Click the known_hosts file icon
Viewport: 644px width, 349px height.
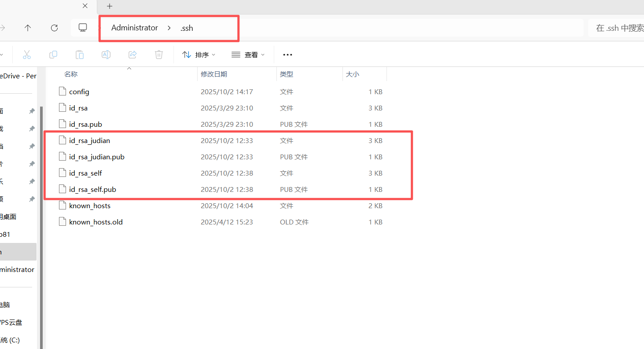tap(63, 206)
